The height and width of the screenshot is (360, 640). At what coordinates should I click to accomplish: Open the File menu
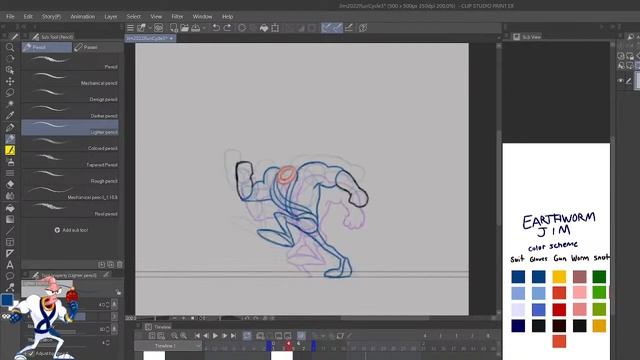[10, 17]
